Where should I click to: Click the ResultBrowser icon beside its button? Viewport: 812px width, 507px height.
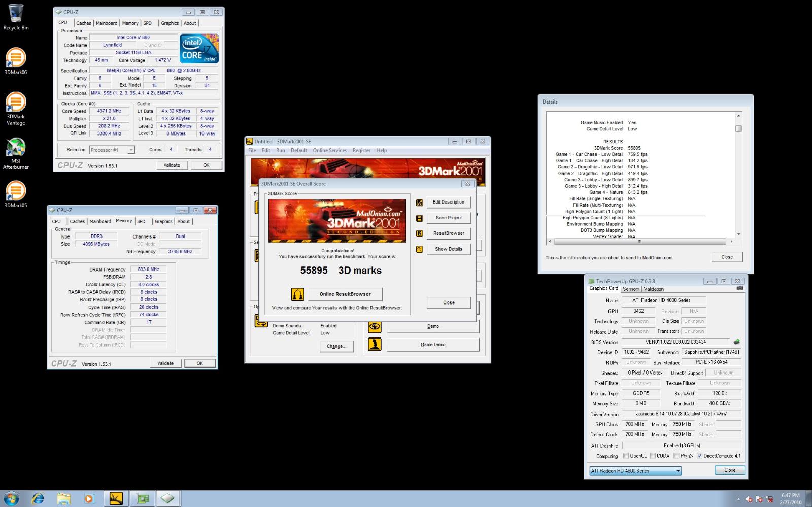(419, 233)
